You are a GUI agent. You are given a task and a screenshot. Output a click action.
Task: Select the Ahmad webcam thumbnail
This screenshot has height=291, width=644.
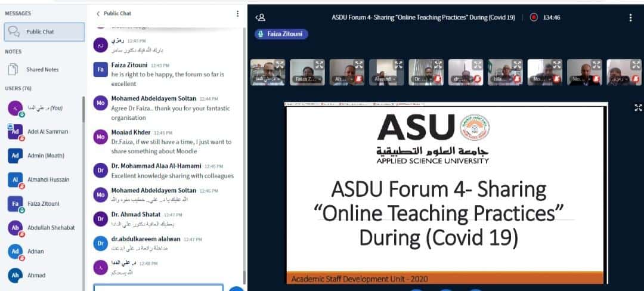click(x=386, y=72)
